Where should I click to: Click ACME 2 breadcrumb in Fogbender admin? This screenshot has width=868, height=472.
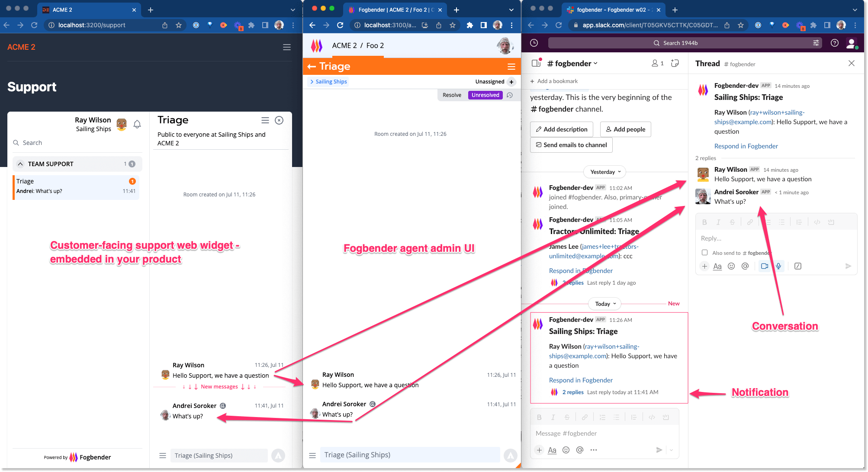(344, 45)
